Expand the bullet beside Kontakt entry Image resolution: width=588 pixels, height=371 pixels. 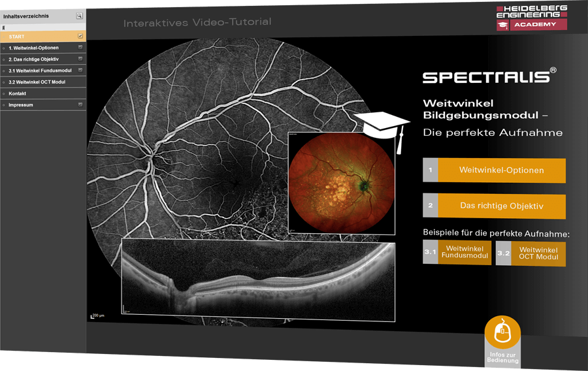4,93
